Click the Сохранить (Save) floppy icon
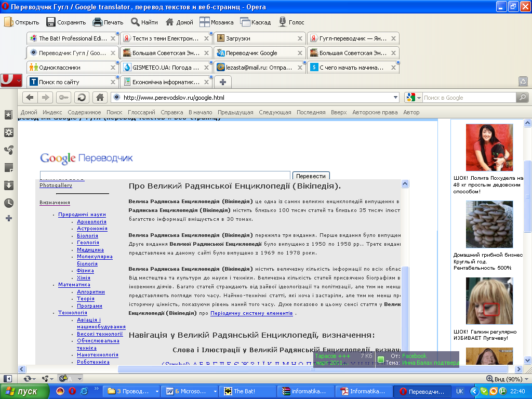The image size is (532, 399). 51,22
